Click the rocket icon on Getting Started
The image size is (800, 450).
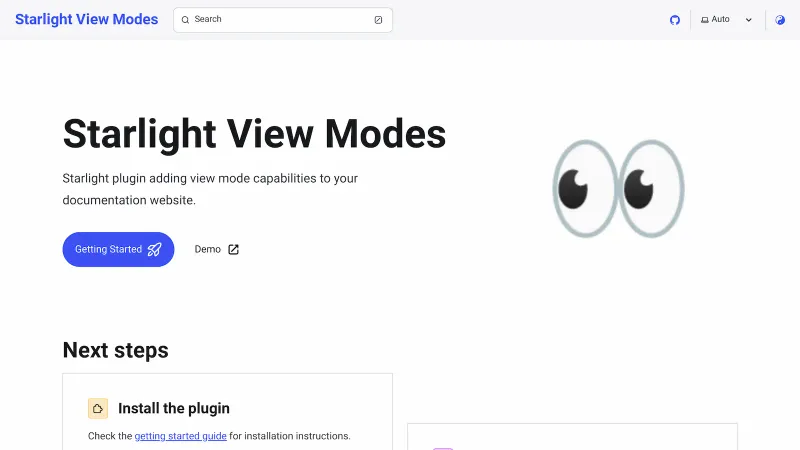tap(154, 249)
